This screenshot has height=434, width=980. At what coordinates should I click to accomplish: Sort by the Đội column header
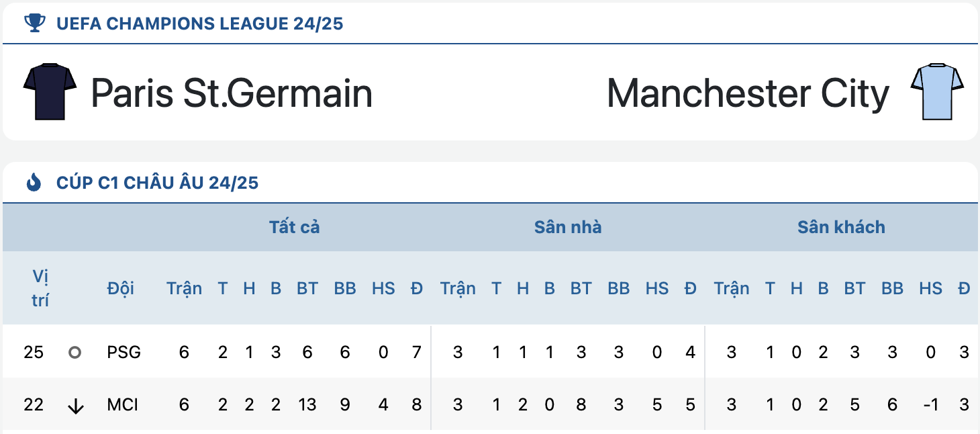pos(121,288)
